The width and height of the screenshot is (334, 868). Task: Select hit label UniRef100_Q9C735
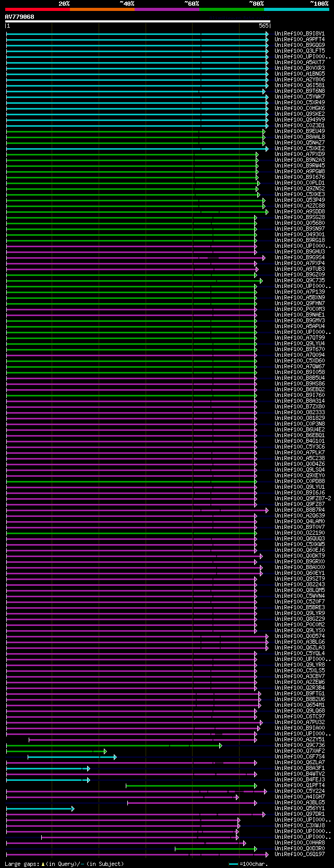coord(300,281)
